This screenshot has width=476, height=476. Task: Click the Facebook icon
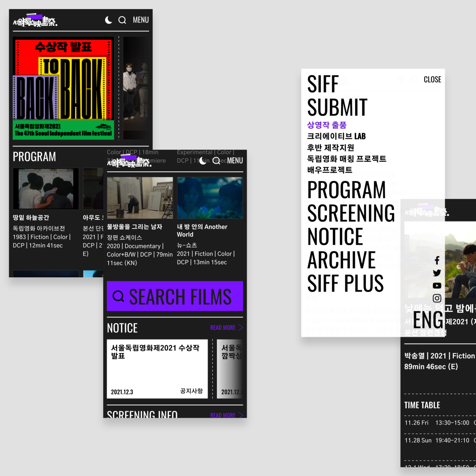(x=437, y=260)
